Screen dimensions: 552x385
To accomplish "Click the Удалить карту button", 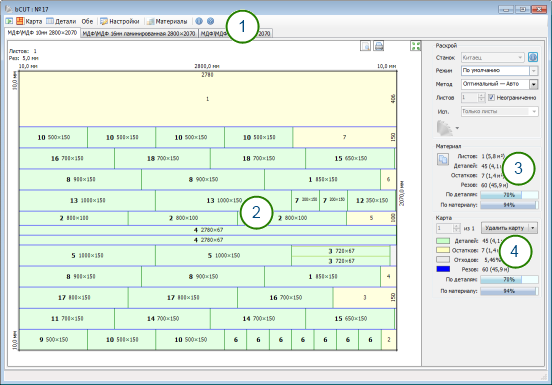I will [x=505, y=228].
